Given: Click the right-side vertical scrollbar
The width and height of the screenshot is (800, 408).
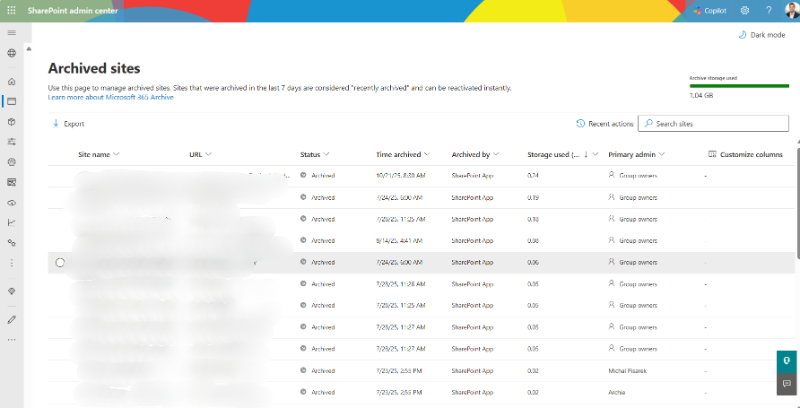Looking at the screenshot, I should tap(797, 204).
